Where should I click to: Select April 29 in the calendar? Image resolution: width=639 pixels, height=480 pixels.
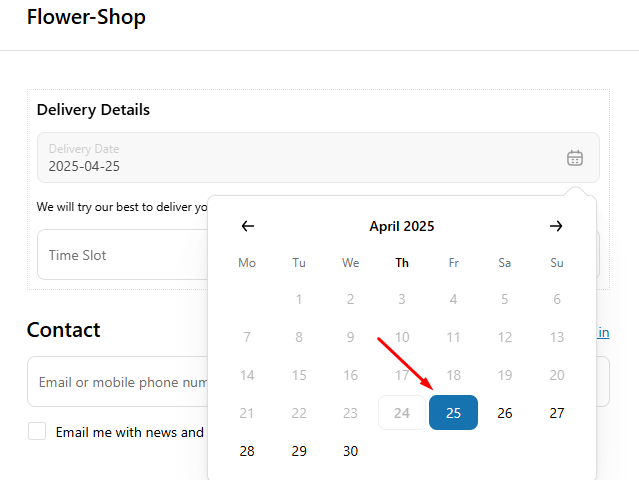299,451
